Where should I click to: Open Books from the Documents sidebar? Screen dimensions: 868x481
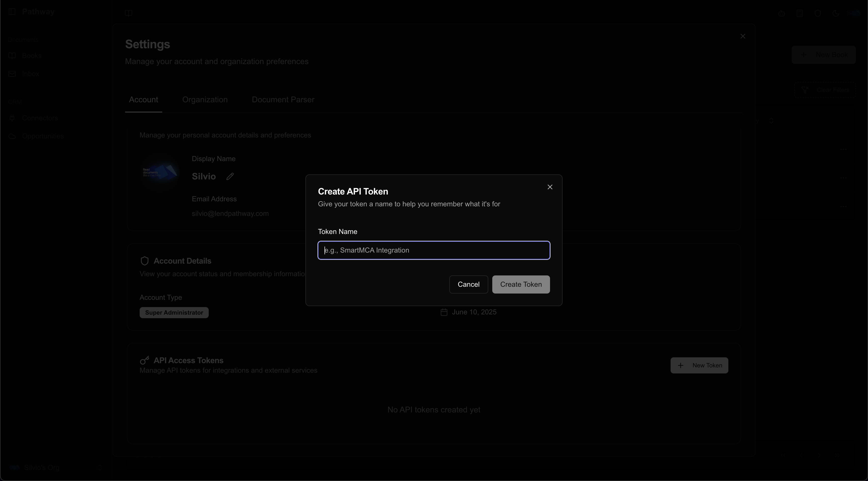click(32, 56)
